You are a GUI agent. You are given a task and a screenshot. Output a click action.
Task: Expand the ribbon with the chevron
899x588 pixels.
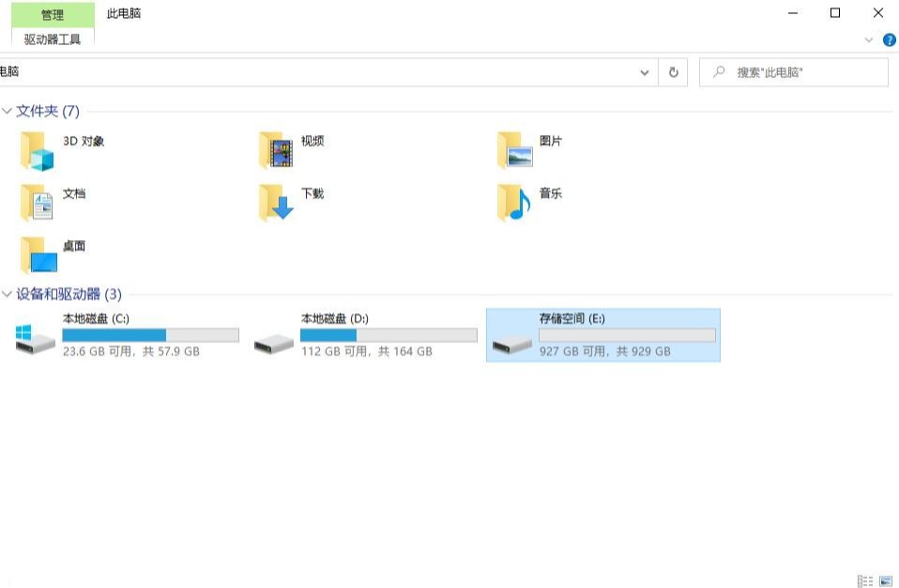868,40
